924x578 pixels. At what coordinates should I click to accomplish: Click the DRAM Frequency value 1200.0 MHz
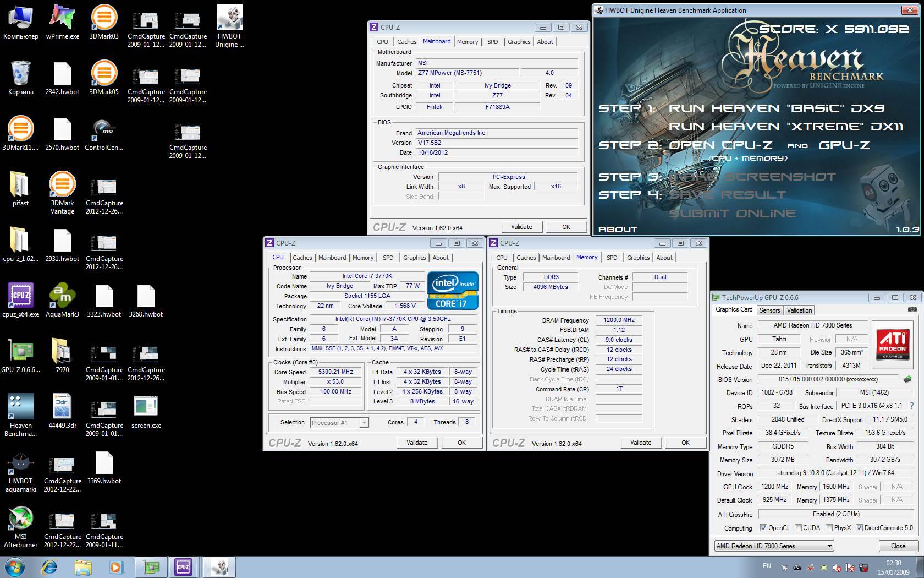point(619,320)
